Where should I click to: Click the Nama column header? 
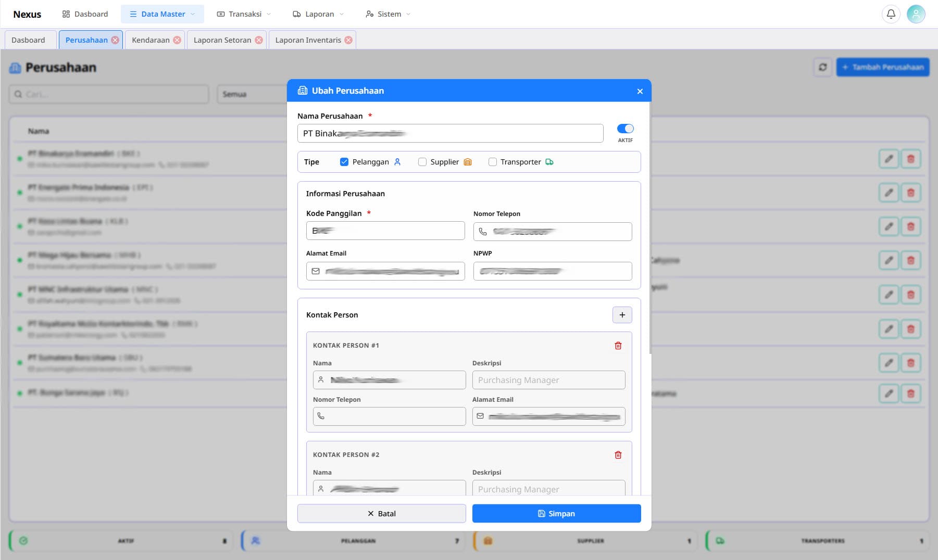[39, 131]
